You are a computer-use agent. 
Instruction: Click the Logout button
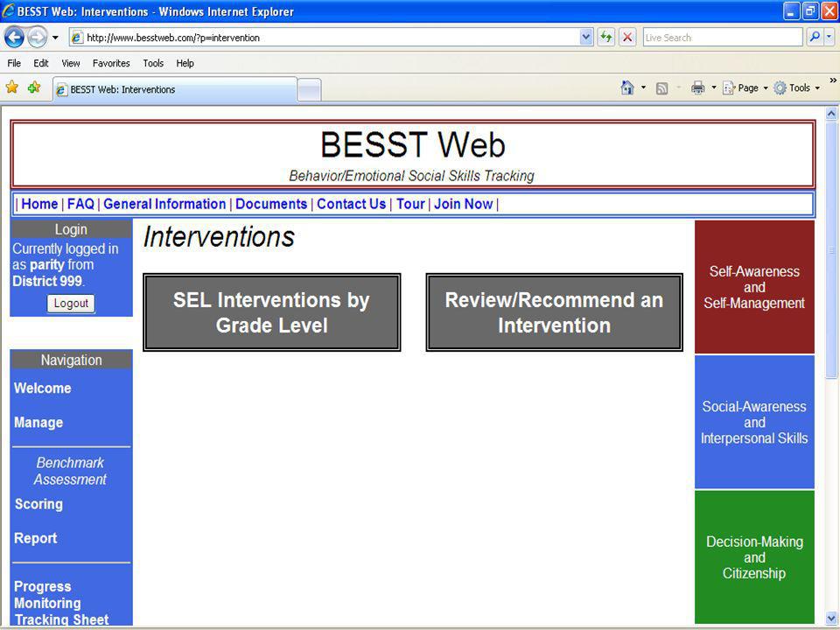(71, 304)
